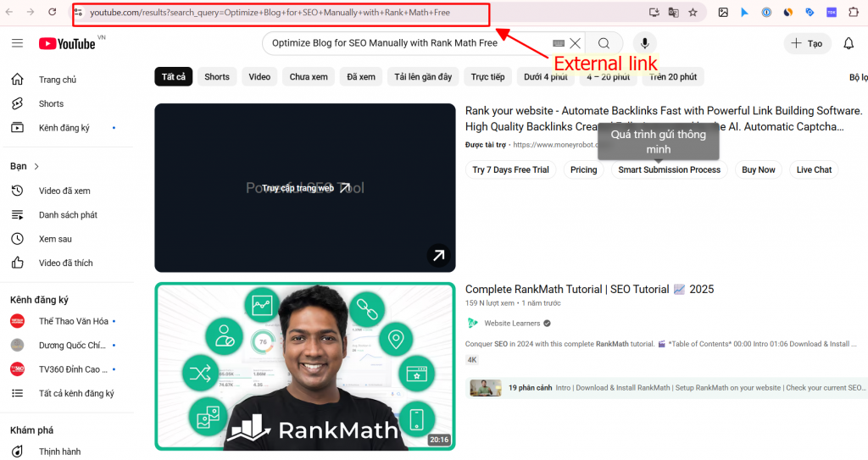The height and width of the screenshot is (460, 868).
Task: Open site info icon in address bar
Action: (x=79, y=12)
